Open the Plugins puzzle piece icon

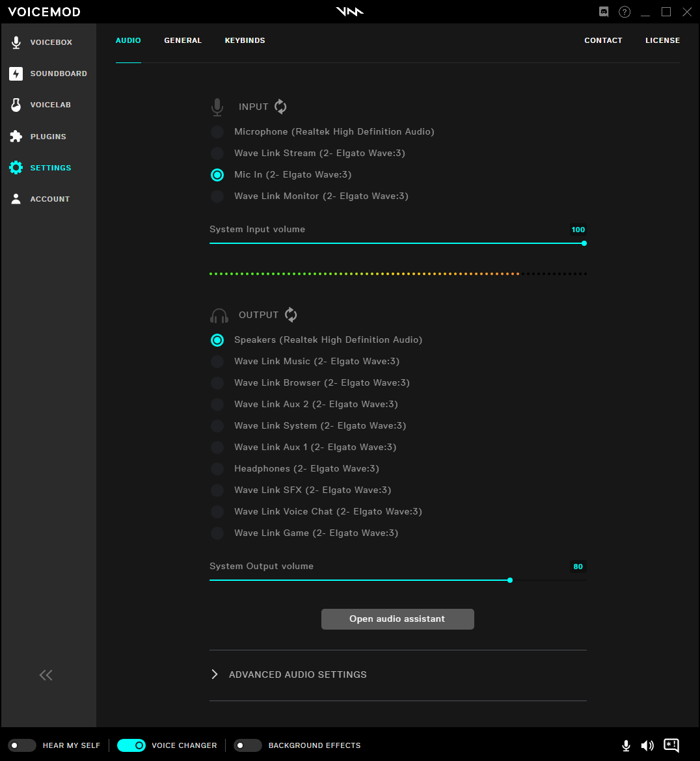tap(16, 137)
